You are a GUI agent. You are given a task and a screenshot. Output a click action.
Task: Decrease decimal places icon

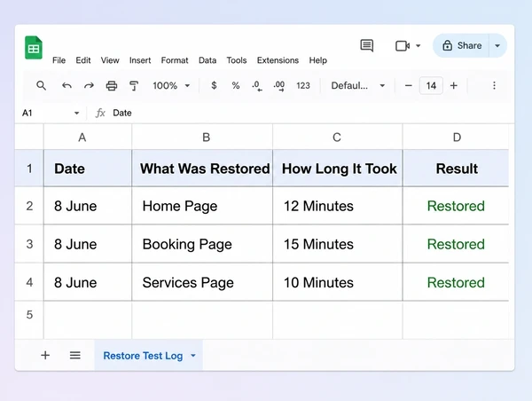(x=257, y=86)
